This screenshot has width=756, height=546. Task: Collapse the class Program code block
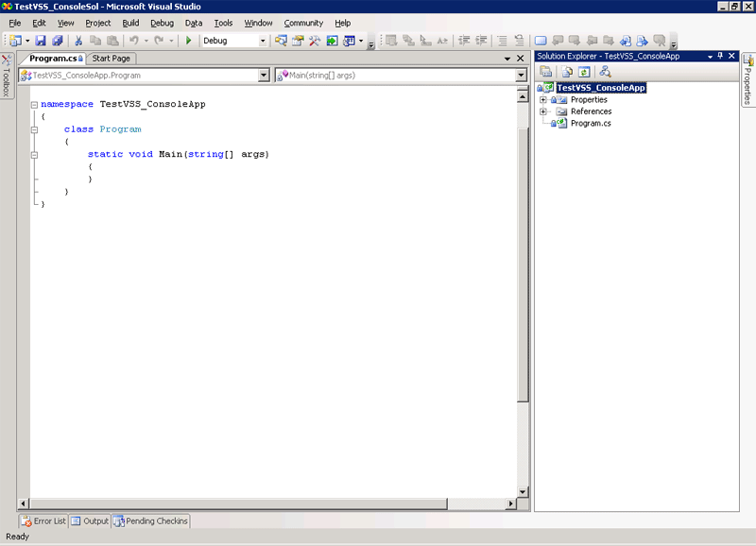point(34,129)
